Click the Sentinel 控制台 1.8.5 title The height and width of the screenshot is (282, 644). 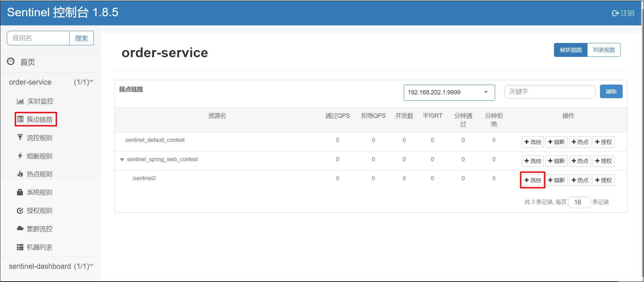click(x=63, y=13)
